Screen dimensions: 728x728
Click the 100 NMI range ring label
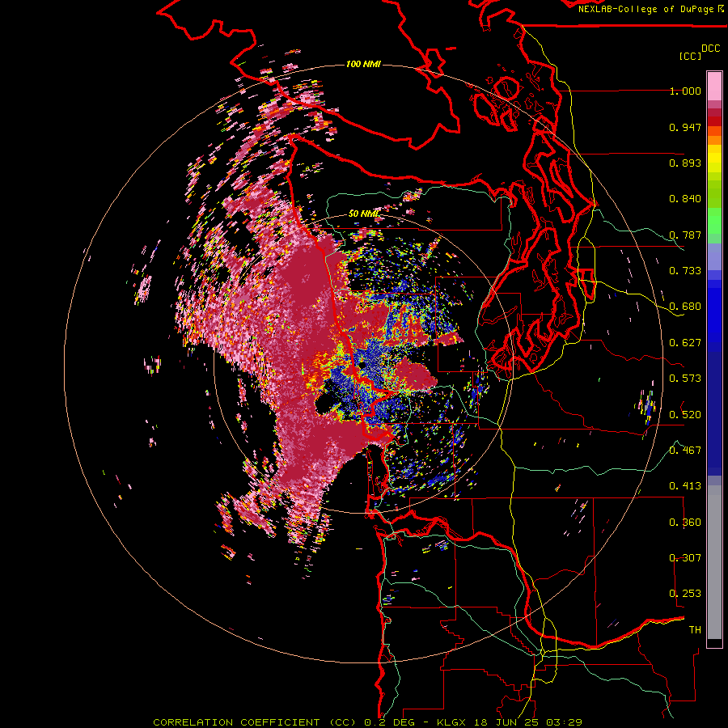click(363, 64)
